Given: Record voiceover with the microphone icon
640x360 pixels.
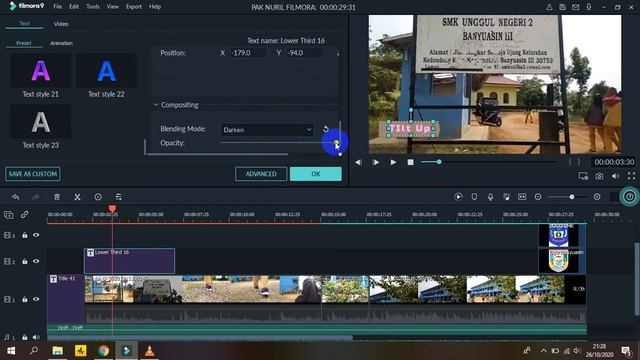Looking at the screenshot, I should click(490, 197).
